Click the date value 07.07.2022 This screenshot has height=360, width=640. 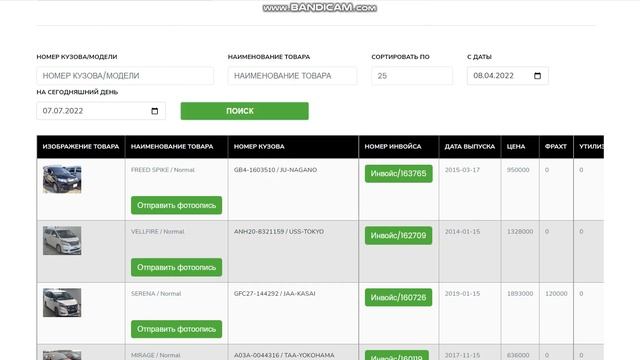tap(63, 111)
